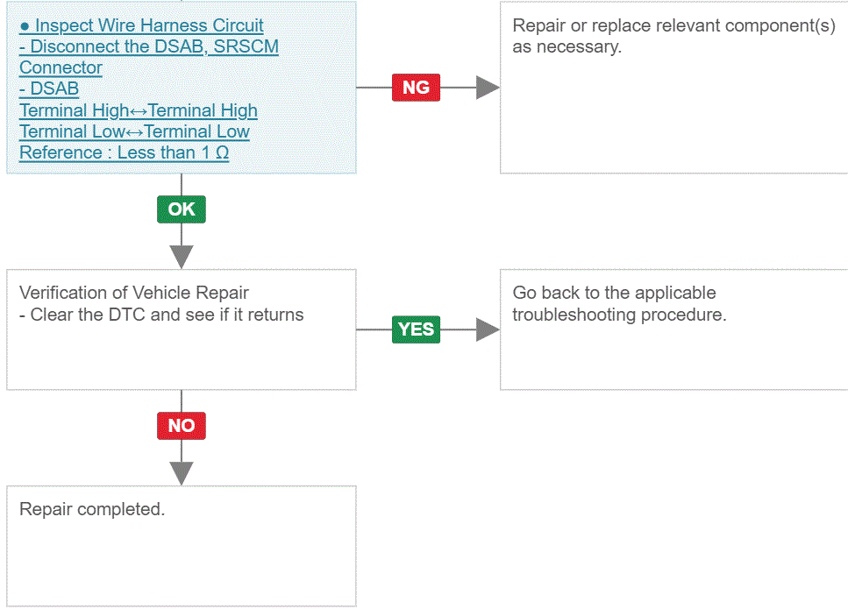
Task: Click the green YES badge
Action: tap(416, 329)
